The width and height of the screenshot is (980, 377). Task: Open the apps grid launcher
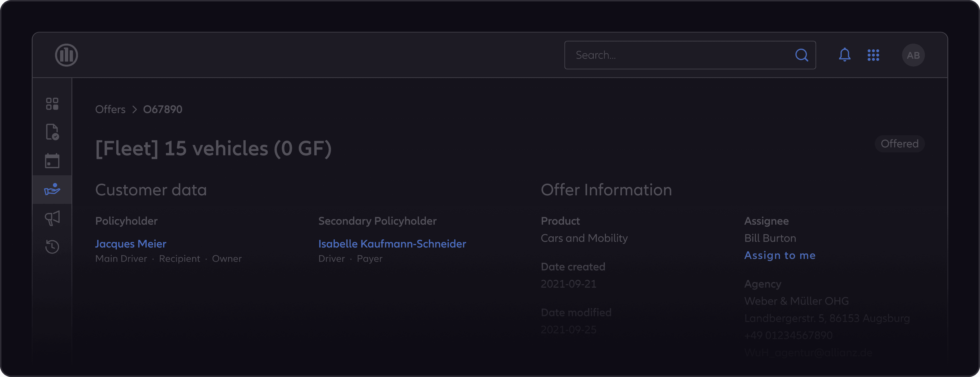coord(873,55)
